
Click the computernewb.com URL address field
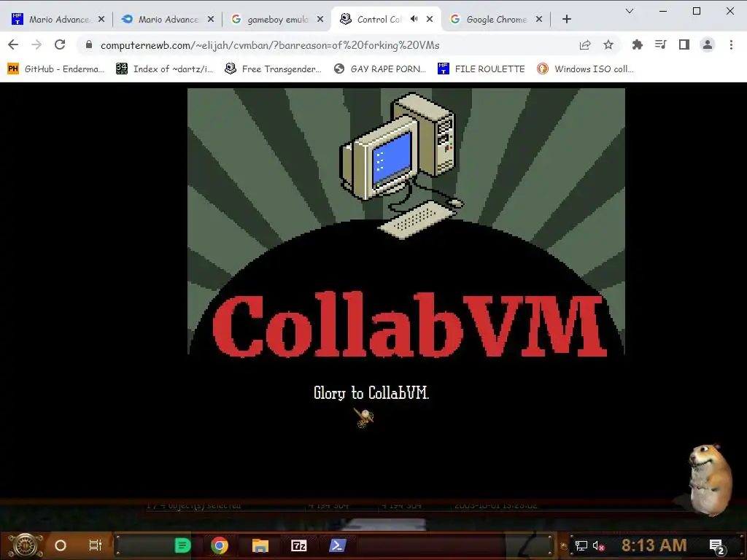coord(270,45)
